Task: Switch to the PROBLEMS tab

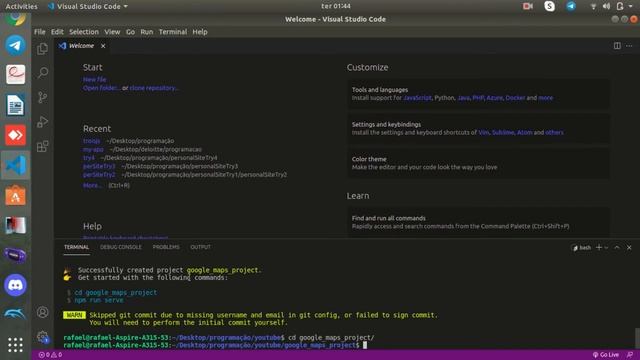Action: coord(166,247)
